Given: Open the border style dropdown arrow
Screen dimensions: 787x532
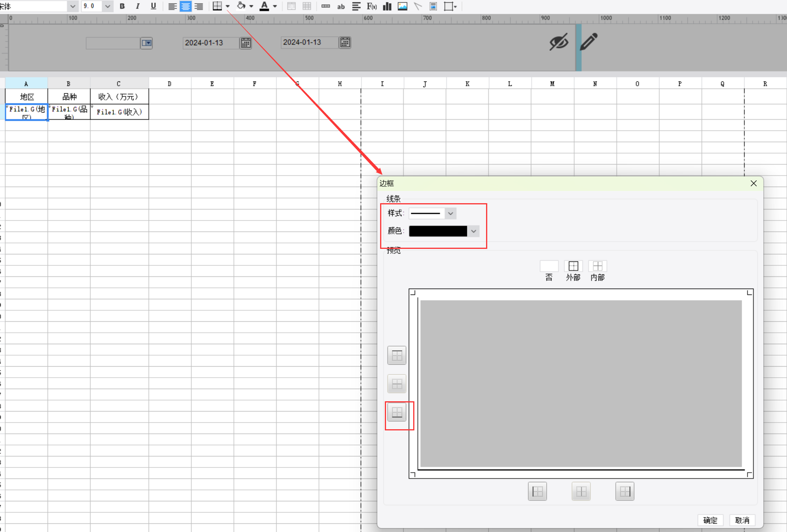Looking at the screenshot, I should coord(228,6).
